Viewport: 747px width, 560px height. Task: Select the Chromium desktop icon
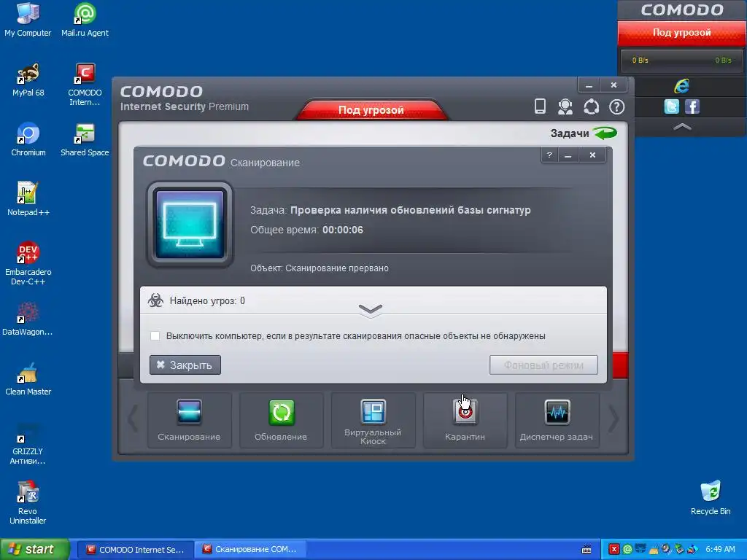tap(28, 139)
